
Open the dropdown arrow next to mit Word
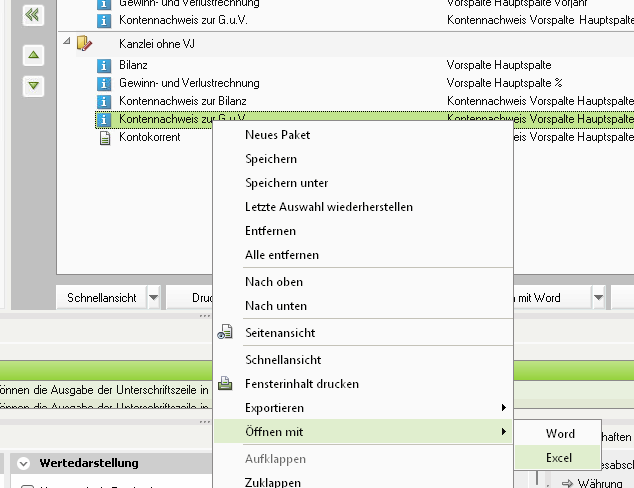click(x=598, y=298)
